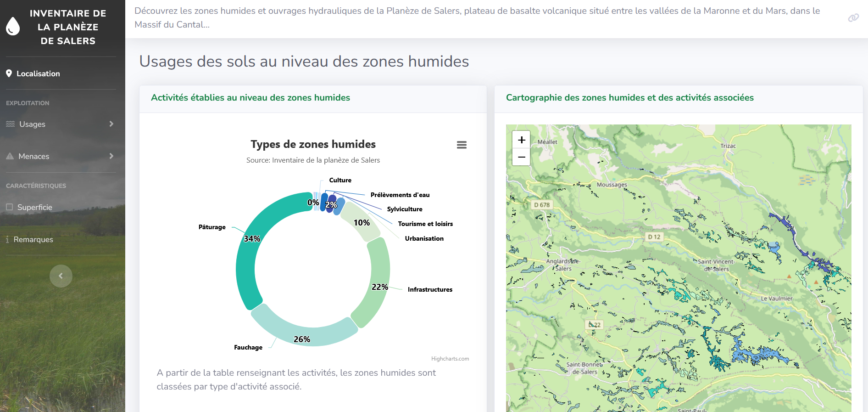868x412 pixels.
Task: Open the Superficie sidebar item
Action: pyautogui.click(x=35, y=207)
